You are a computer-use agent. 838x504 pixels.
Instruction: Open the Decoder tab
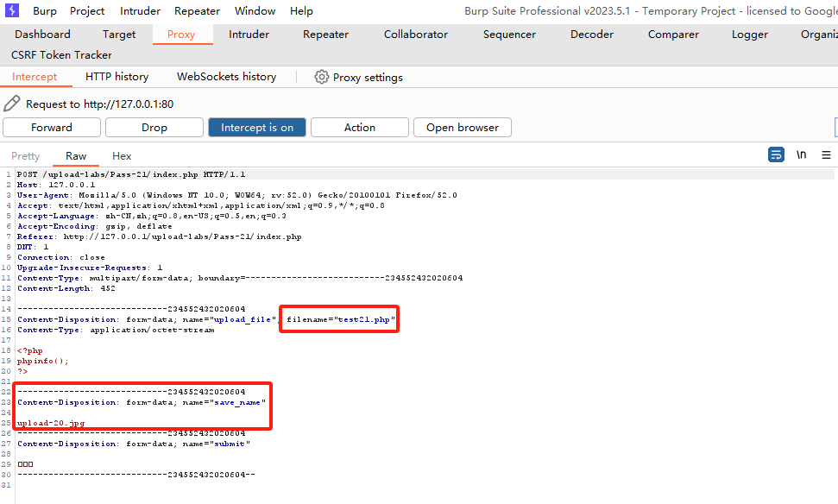(x=592, y=35)
